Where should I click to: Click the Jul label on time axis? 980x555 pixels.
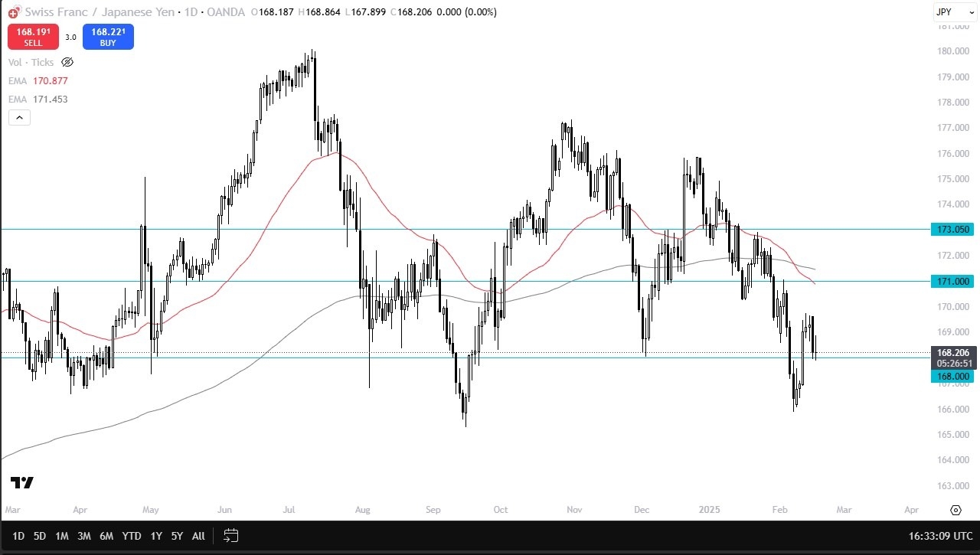pos(289,509)
